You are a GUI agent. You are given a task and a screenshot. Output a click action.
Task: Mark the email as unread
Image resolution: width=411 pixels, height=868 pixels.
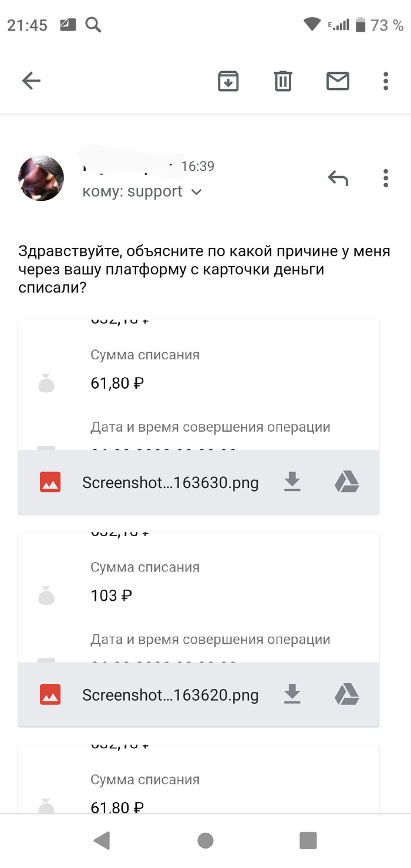[x=338, y=81]
